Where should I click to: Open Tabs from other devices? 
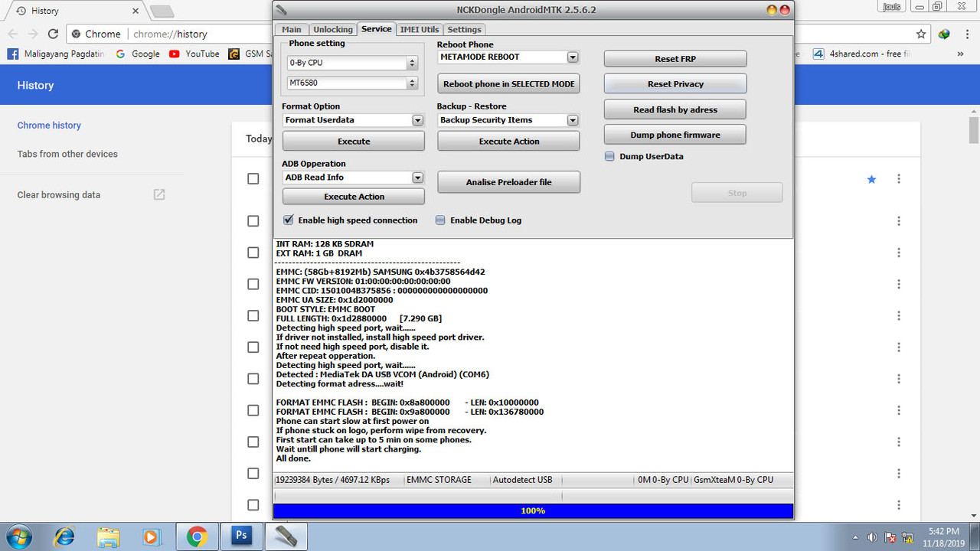click(x=67, y=154)
